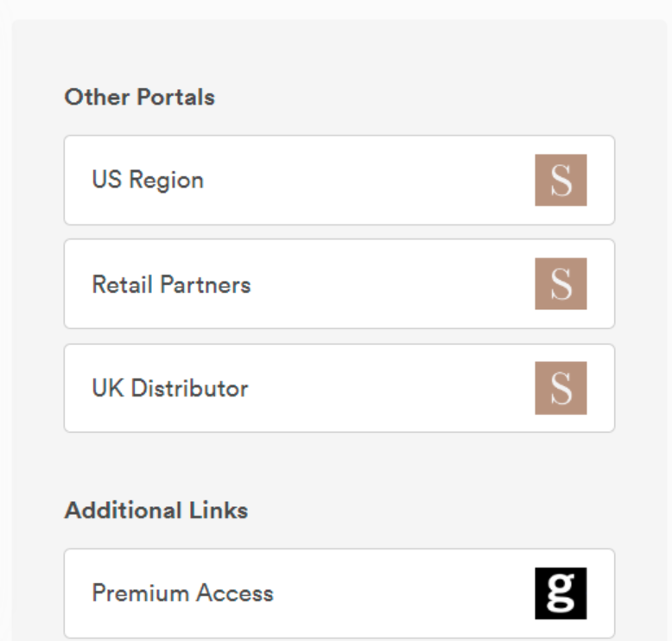
Task: Open the US Region portal card
Action: 339,180
